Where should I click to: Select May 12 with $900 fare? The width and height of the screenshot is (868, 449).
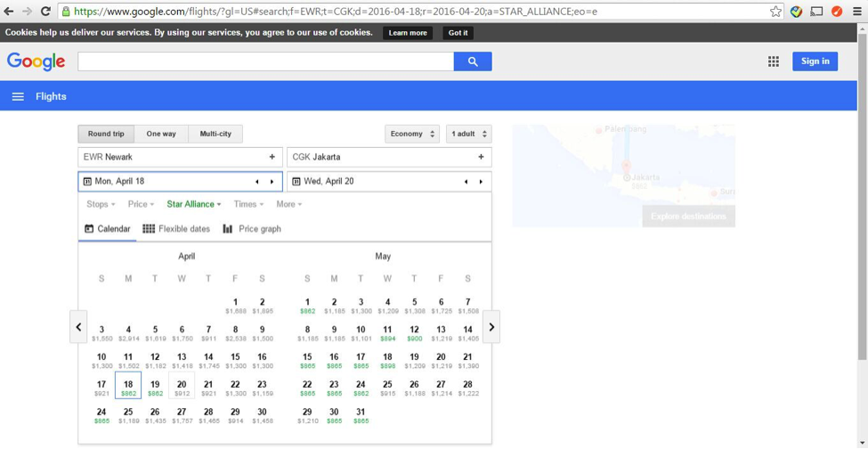[x=414, y=332]
